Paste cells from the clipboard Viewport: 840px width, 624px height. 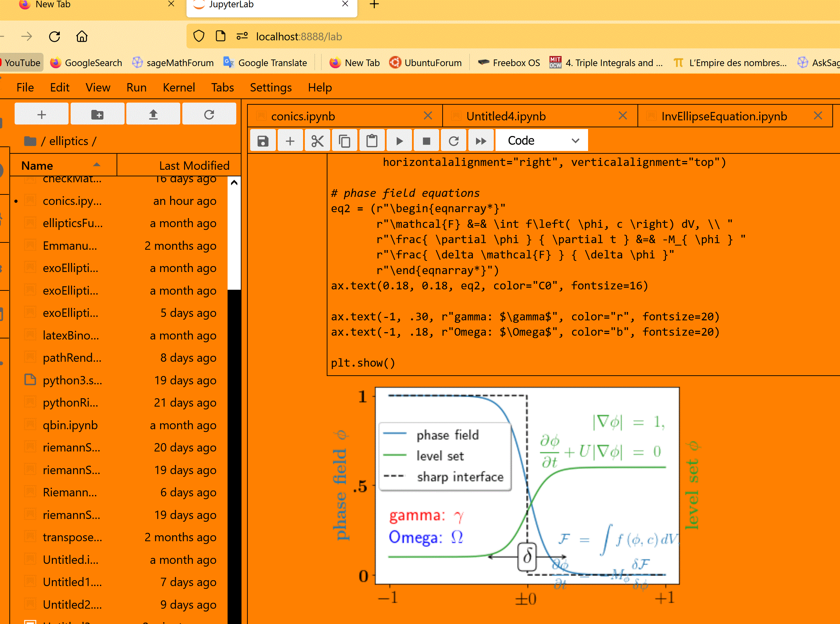pos(372,140)
